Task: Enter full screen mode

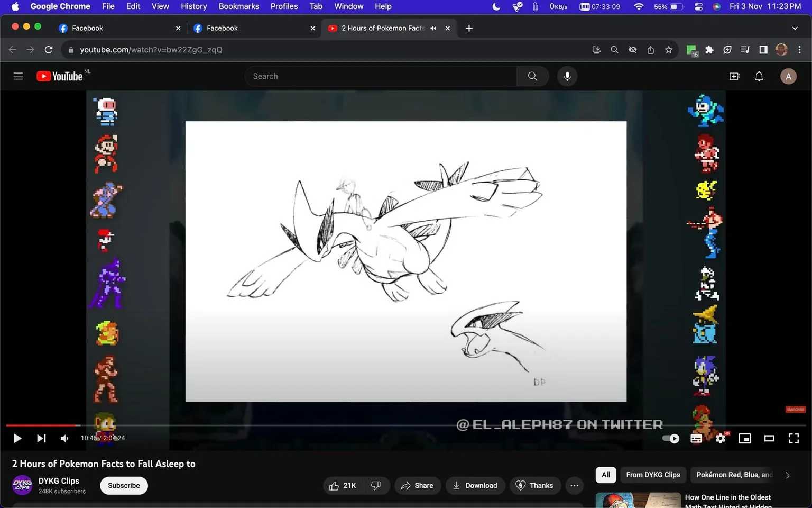Action: click(793, 438)
